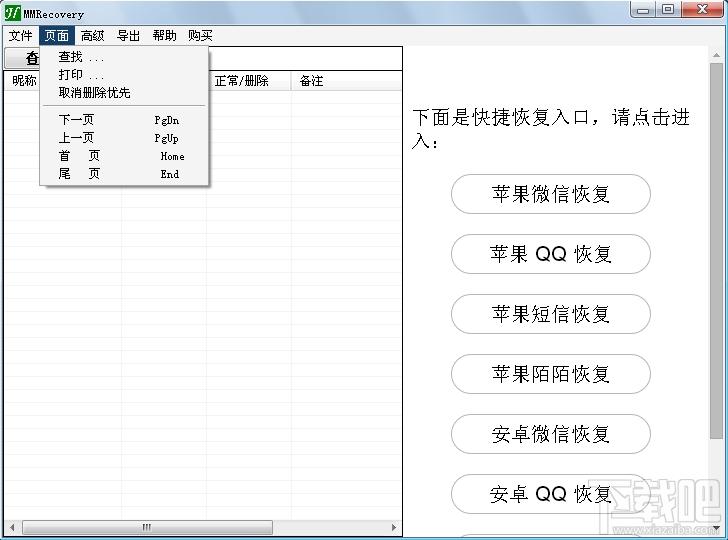Click the table's left scroll arrow
The width and height of the screenshot is (728, 540).
click(12, 527)
